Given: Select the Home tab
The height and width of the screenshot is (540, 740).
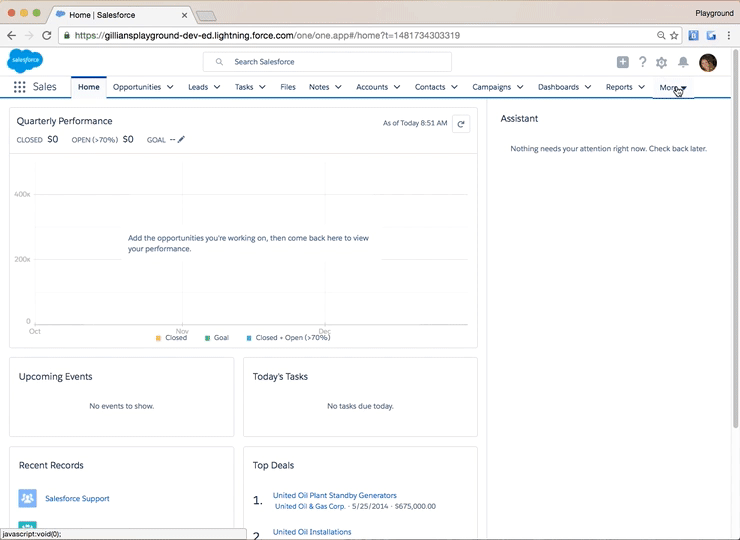Looking at the screenshot, I should (x=89, y=87).
